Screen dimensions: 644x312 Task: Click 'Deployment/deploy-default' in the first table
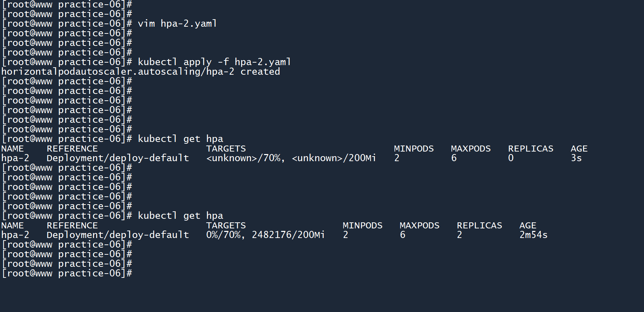coord(117,158)
